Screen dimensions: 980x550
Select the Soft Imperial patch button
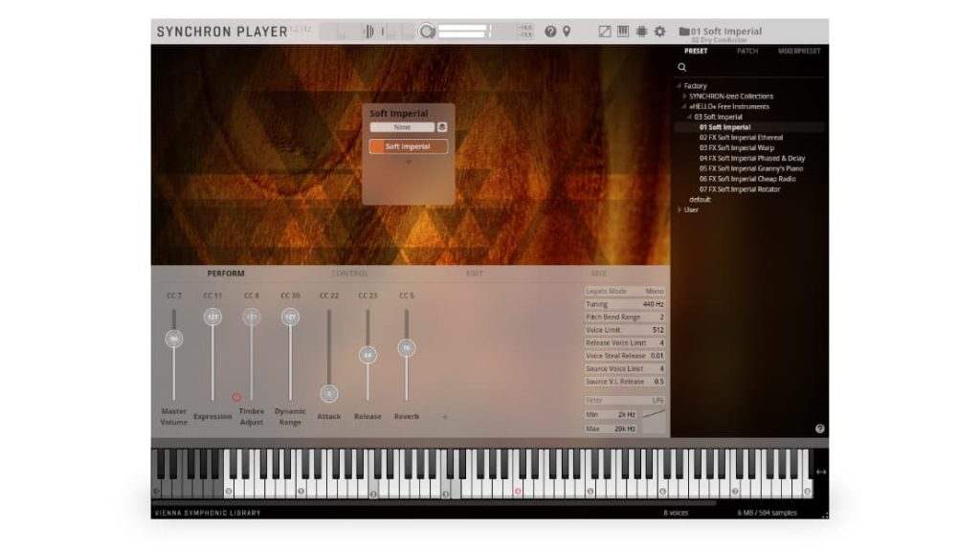click(408, 147)
